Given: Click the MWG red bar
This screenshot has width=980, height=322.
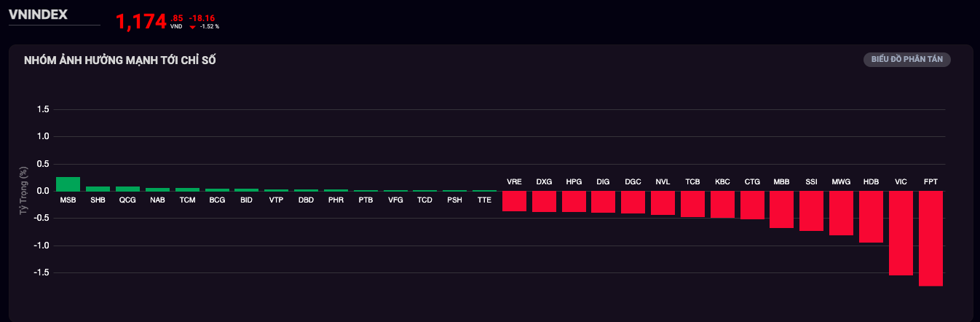Looking at the screenshot, I should point(841,213).
